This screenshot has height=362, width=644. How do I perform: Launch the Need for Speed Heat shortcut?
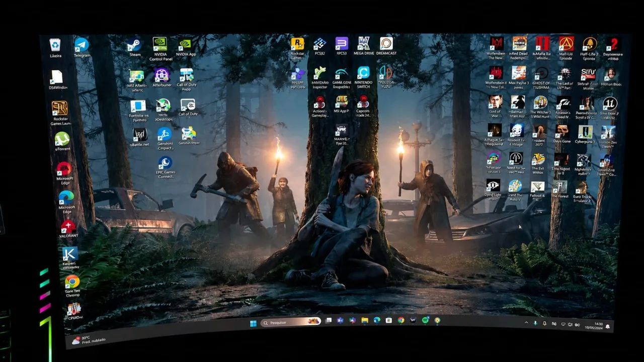pyautogui.click(x=516, y=164)
